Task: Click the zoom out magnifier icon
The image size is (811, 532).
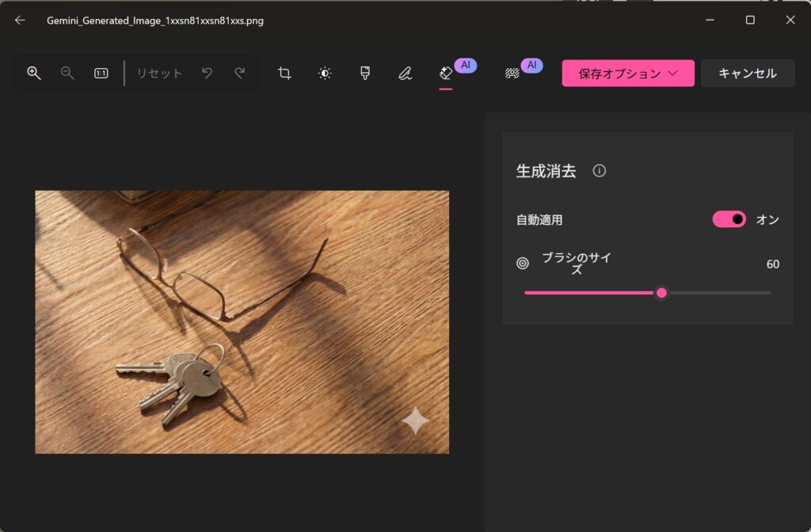Action: [x=67, y=73]
